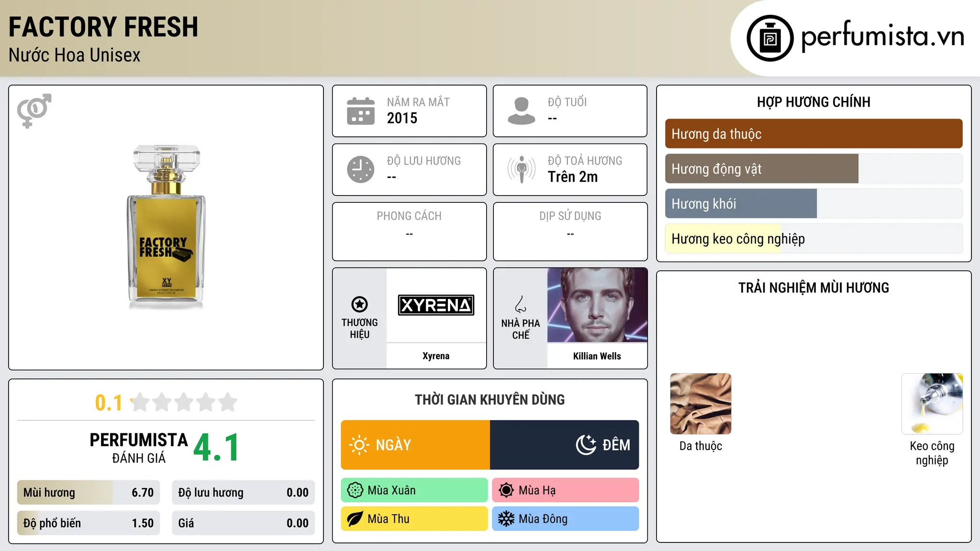Select the Đêm nighttime segment
The width and height of the screenshot is (980, 551).
pyautogui.click(x=565, y=445)
